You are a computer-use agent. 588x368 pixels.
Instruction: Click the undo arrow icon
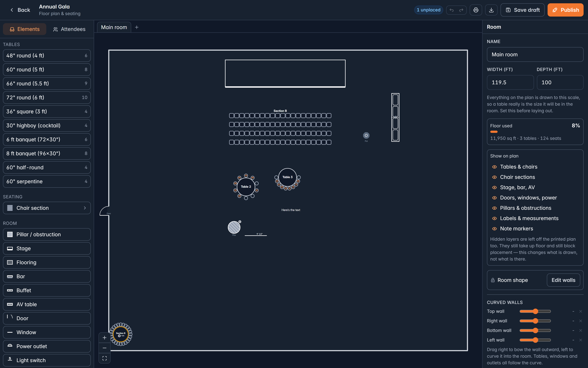point(451,10)
